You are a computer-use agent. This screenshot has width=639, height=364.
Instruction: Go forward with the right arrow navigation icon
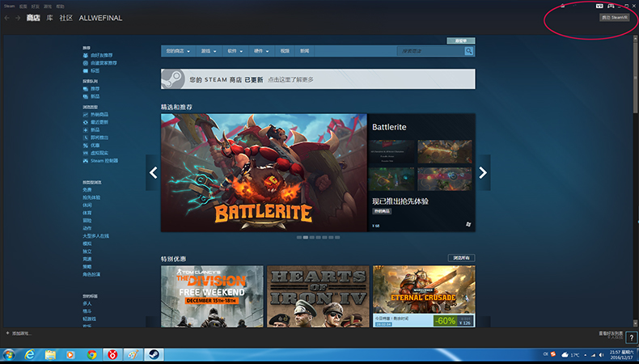tap(18, 18)
